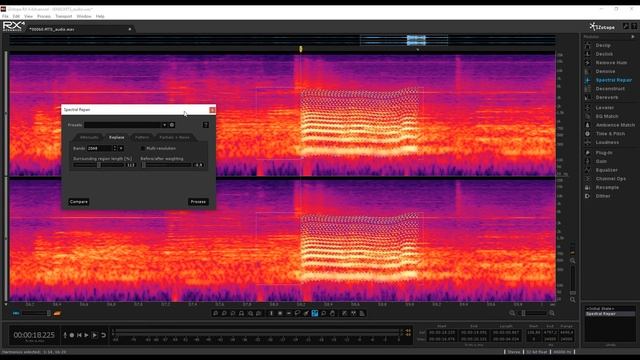
Task: Open the Resample module
Action: 607,187
